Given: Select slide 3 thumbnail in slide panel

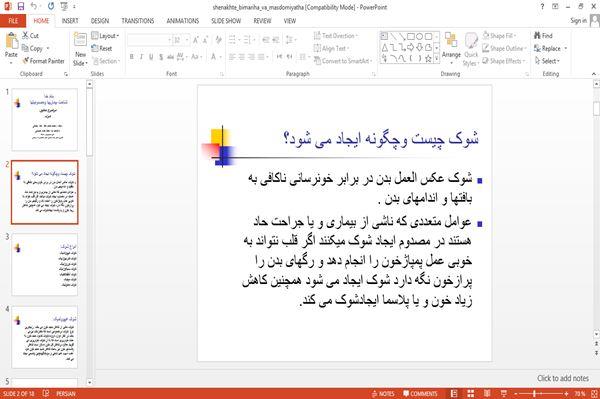Looking at the screenshot, I should tap(44, 264).
